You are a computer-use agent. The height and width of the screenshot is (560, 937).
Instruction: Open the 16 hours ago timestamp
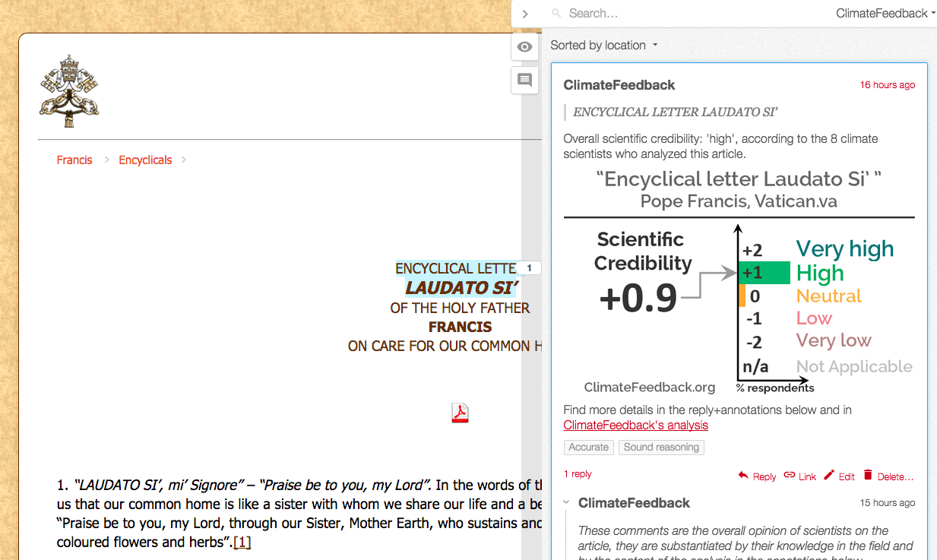888,85
